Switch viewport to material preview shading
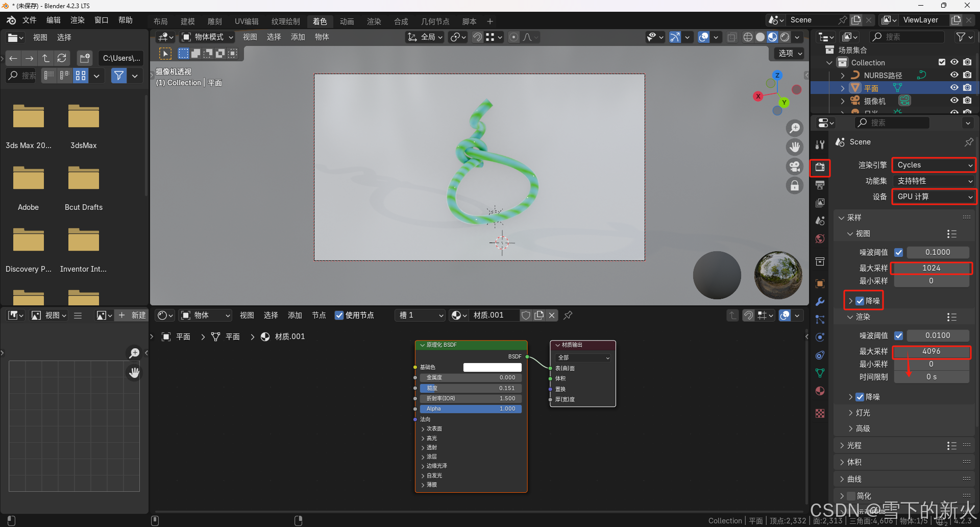The width and height of the screenshot is (980, 527). click(x=772, y=37)
